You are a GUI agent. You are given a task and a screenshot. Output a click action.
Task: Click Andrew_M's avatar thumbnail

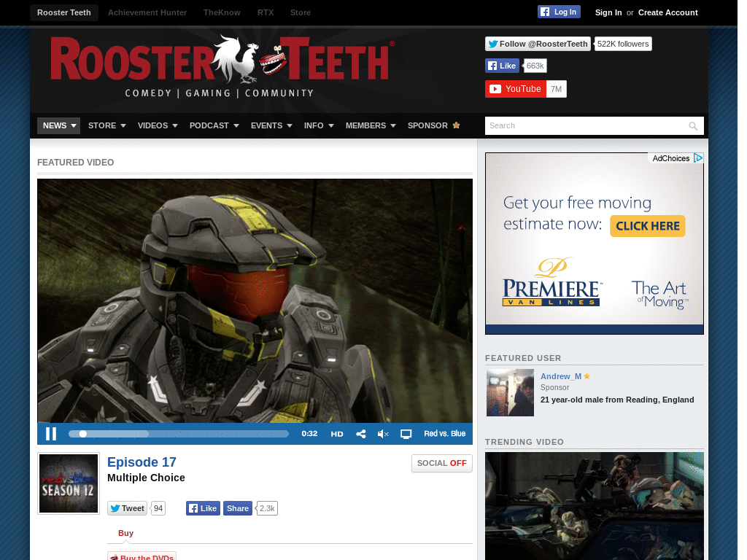click(x=510, y=393)
